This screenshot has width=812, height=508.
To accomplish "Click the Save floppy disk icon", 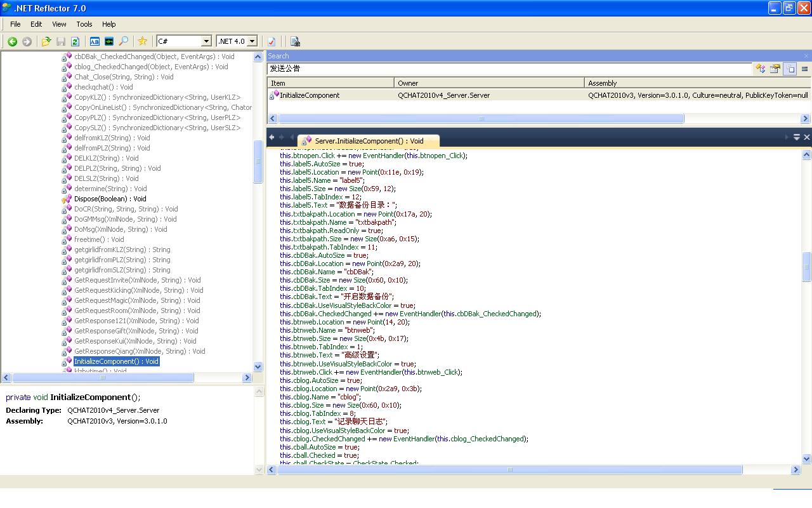I will click(61, 41).
